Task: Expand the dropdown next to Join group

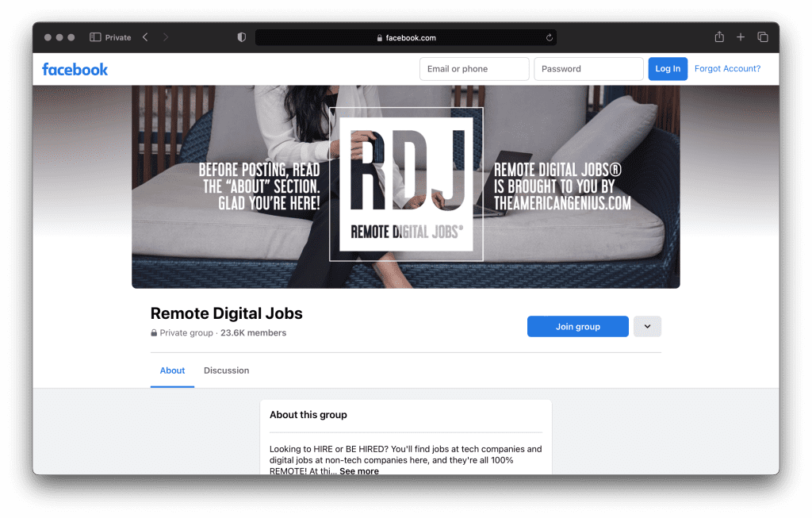Action: (x=647, y=326)
